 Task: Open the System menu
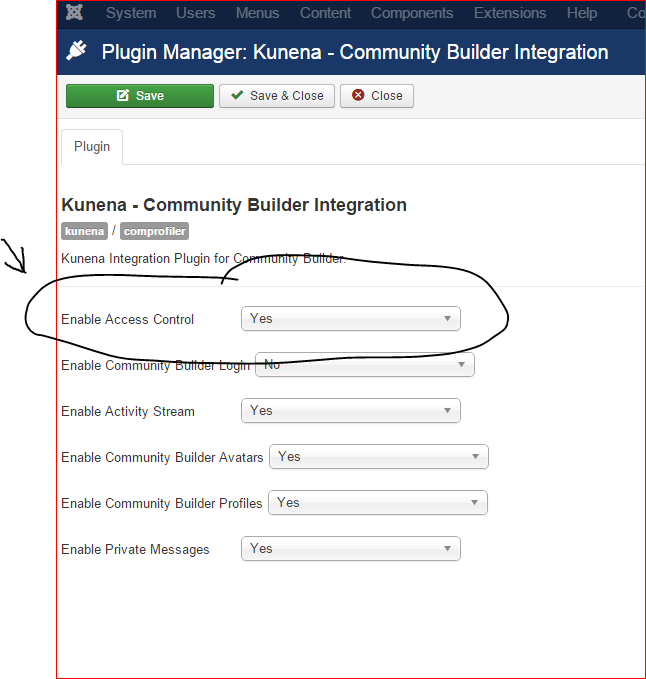tap(131, 13)
